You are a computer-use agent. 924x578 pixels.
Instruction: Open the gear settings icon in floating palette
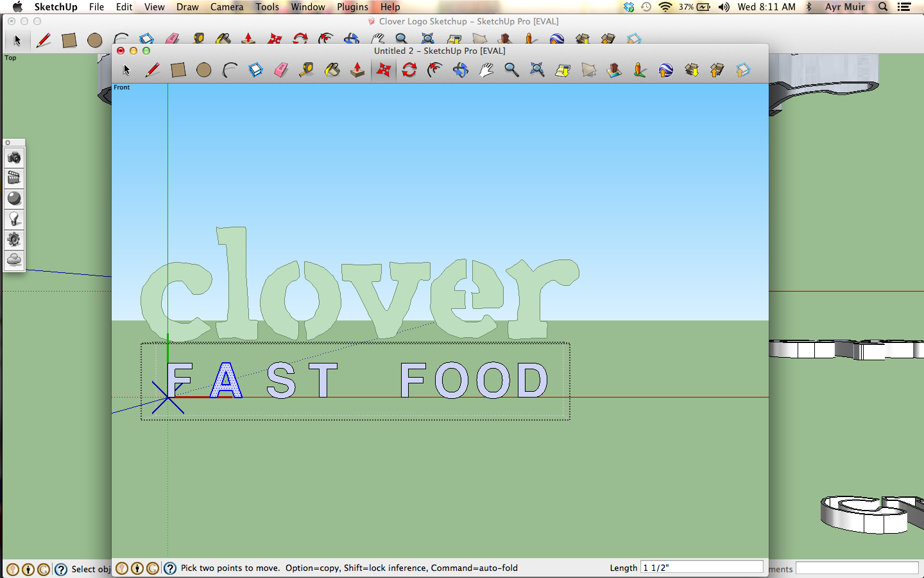pos(14,240)
